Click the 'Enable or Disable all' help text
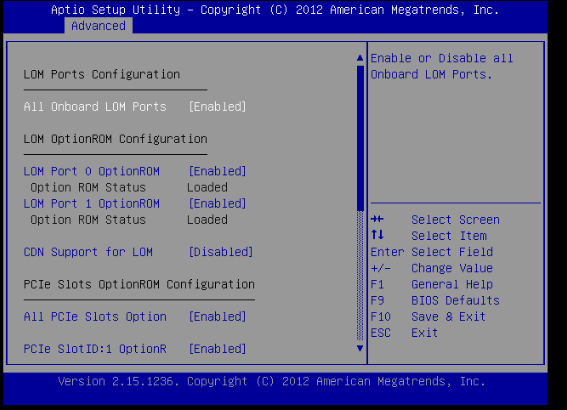 tap(442, 58)
